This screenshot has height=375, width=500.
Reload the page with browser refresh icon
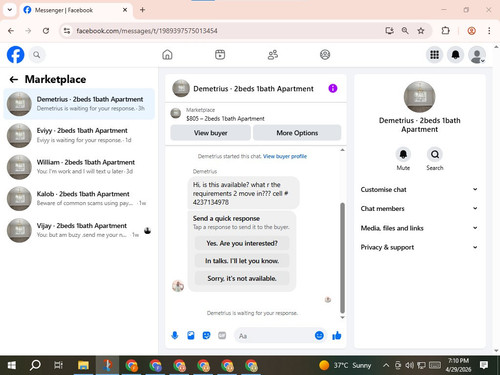tap(46, 31)
